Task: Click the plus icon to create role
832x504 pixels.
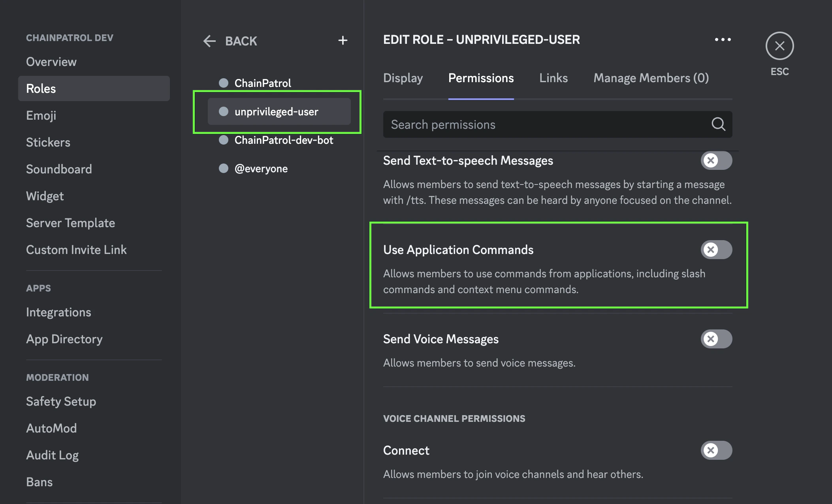Action: point(343,40)
